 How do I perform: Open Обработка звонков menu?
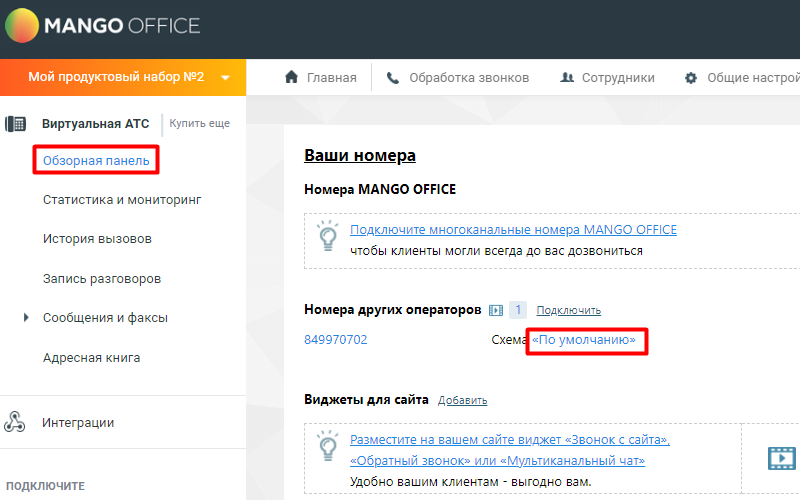(x=469, y=78)
